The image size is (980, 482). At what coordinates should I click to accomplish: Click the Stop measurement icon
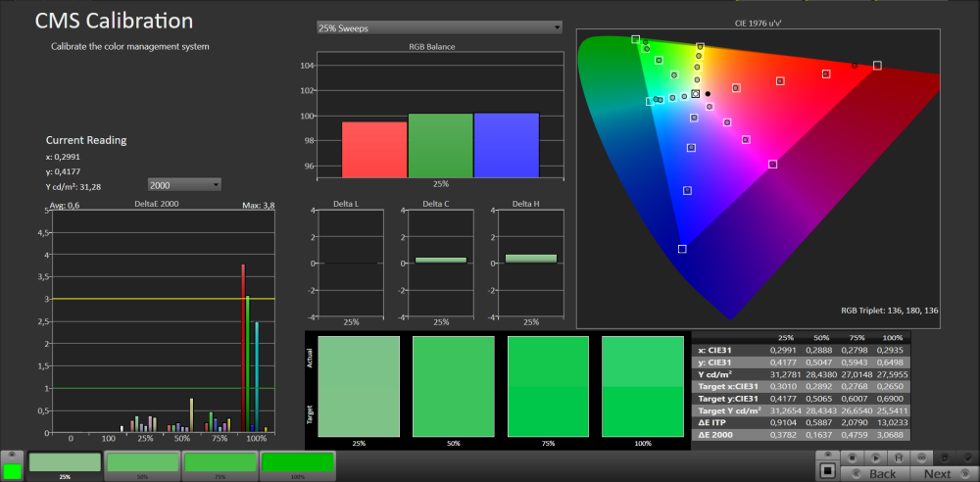point(852,458)
